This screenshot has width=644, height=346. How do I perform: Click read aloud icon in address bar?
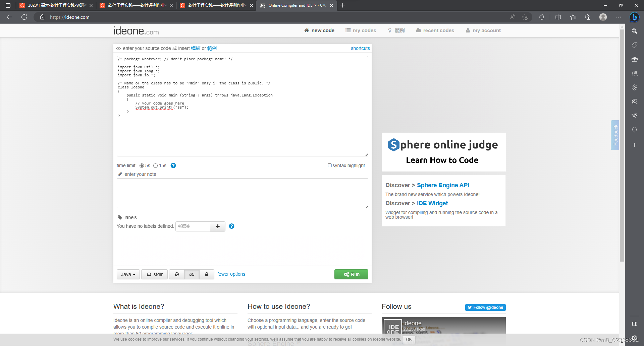pyautogui.click(x=513, y=17)
